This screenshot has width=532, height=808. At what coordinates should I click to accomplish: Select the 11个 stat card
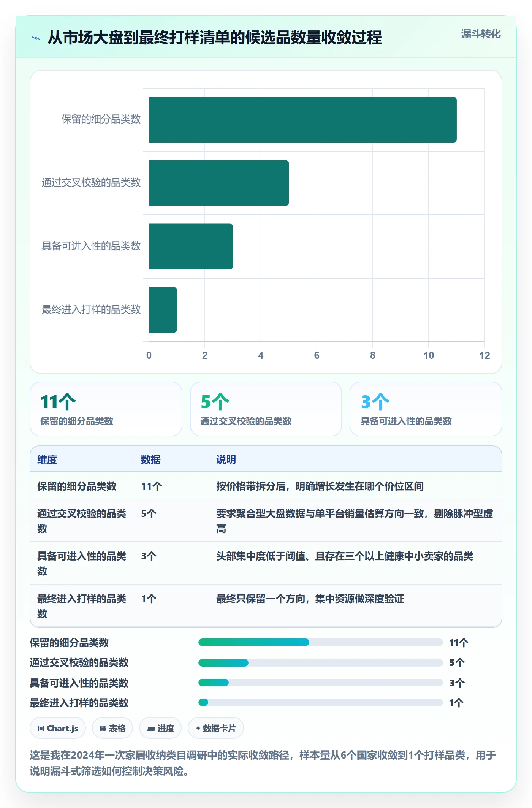tap(106, 409)
